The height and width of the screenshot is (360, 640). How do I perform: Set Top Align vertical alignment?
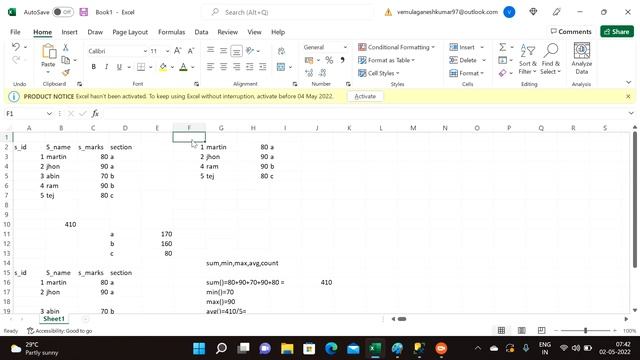(210, 51)
